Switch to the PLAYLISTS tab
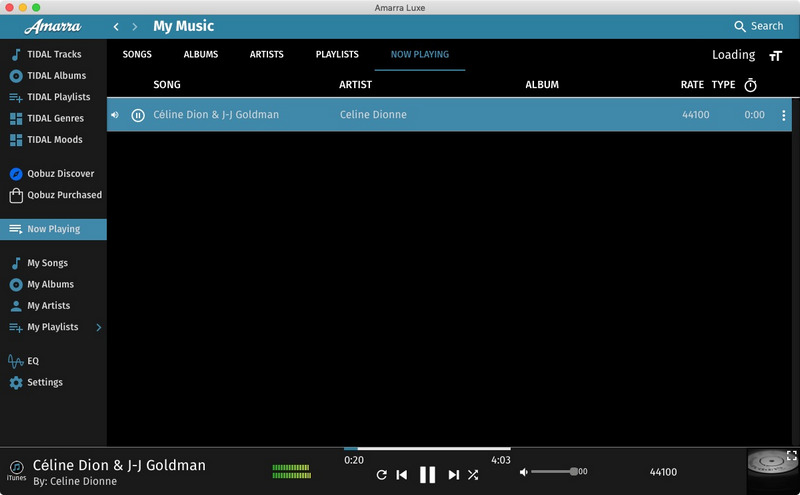Image resolution: width=800 pixels, height=495 pixels. (337, 54)
